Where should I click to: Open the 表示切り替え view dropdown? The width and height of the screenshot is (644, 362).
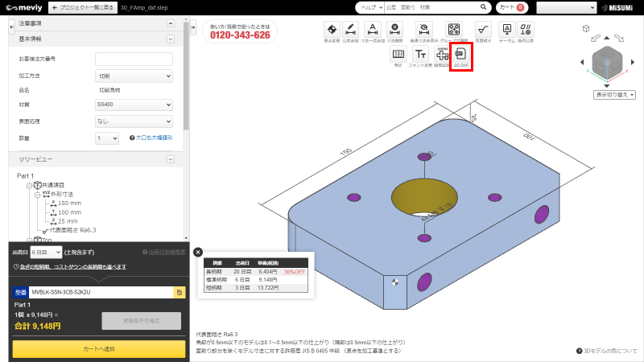614,94
